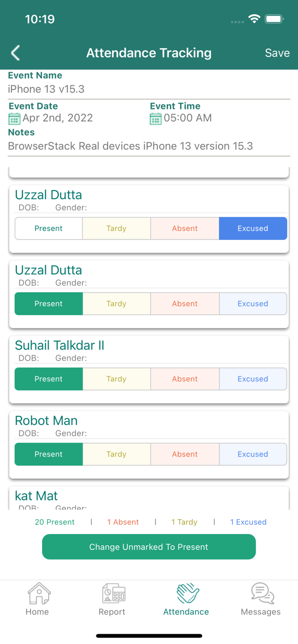Edit the Notes text field
Screen dimensions: 298x644
pos(149,146)
